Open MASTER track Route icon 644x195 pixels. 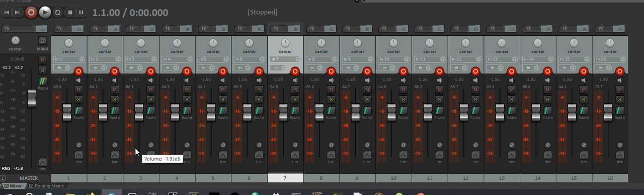click(43, 81)
